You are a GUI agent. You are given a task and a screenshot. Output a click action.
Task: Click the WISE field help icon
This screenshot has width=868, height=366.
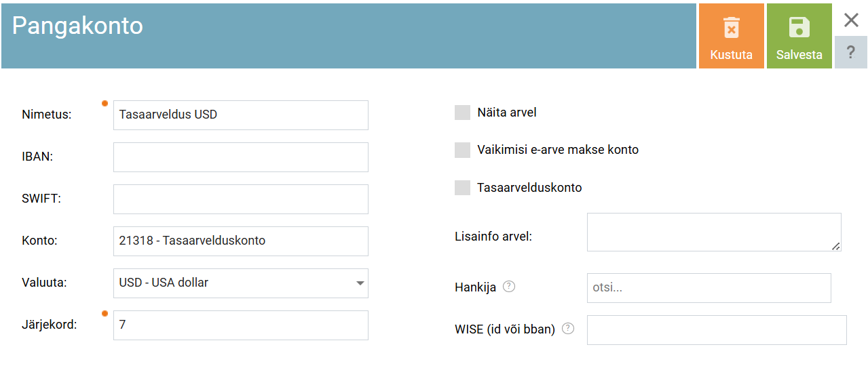[568, 329]
